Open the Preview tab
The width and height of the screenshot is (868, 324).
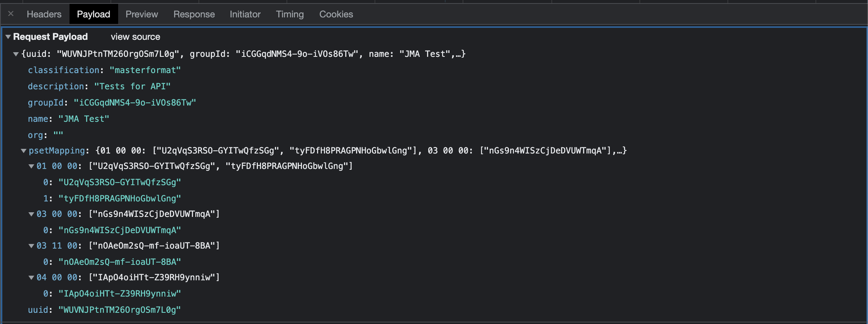pos(142,14)
